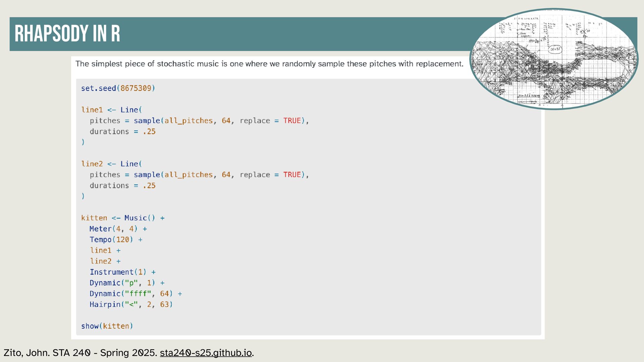Open the sta240-s25.github.io link

(206, 353)
